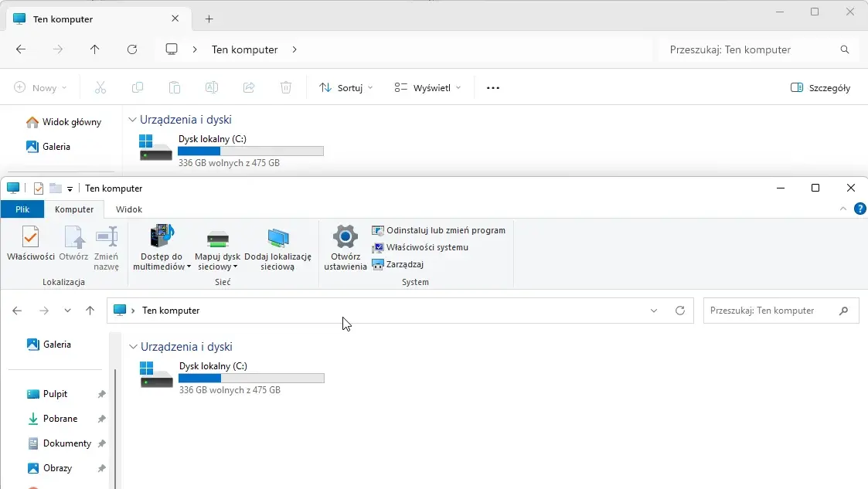Click the three-dots more options button

[x=493, y=88]
